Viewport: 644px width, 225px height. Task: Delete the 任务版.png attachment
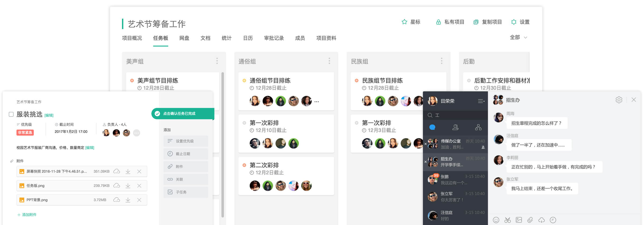pyautogui.click(x=139, y=186)
